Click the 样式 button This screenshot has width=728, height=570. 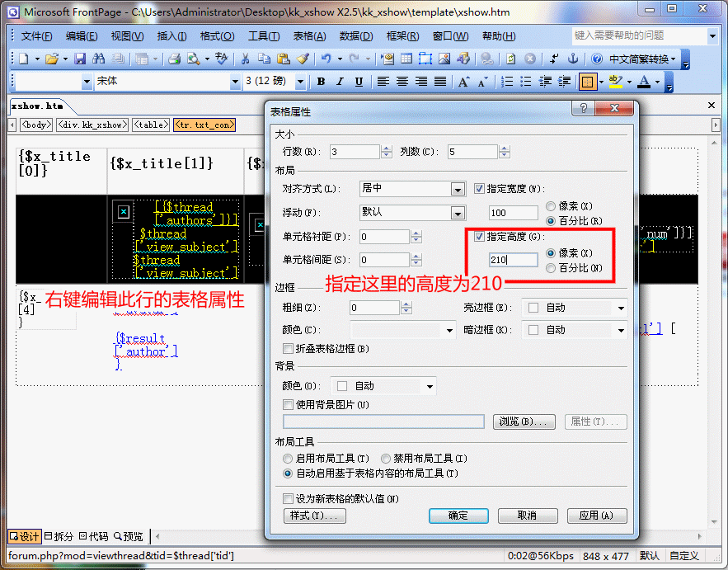point(314,516)
